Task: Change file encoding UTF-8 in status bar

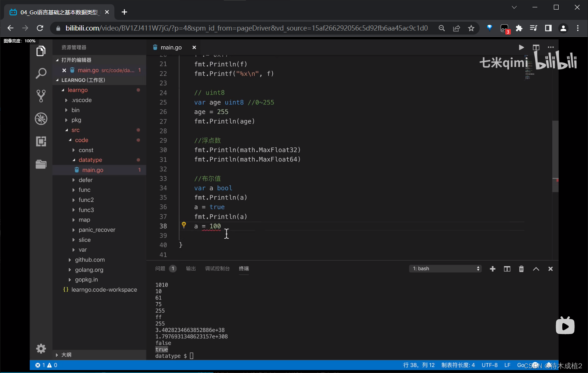Action: [490, 365]
